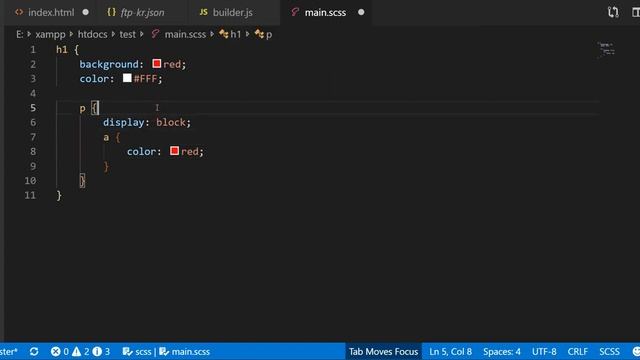
Task: Click the red swatch on background line
Action: [157, 64]
